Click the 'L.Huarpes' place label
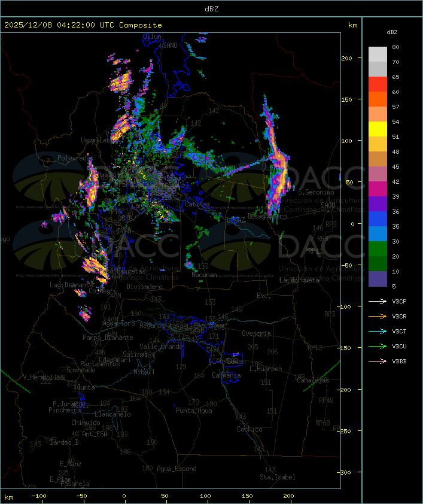The image size is (423, 504). pyautogui.click(x=266, y=369)
